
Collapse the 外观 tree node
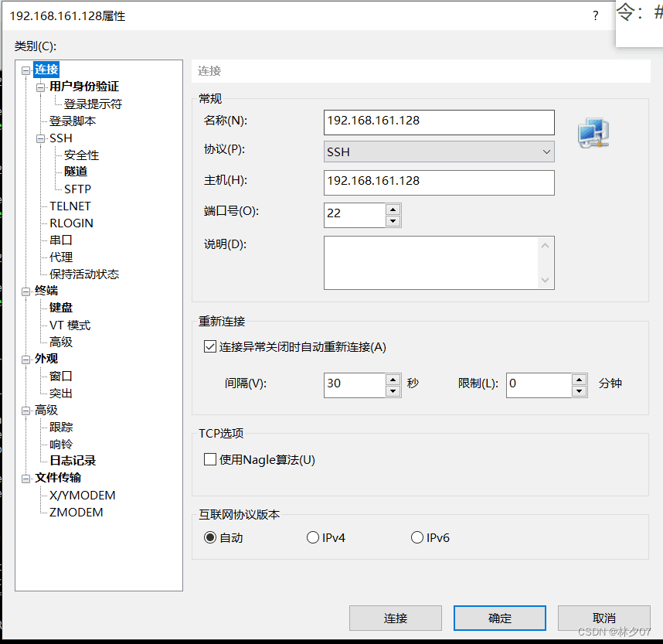(26, 359)
